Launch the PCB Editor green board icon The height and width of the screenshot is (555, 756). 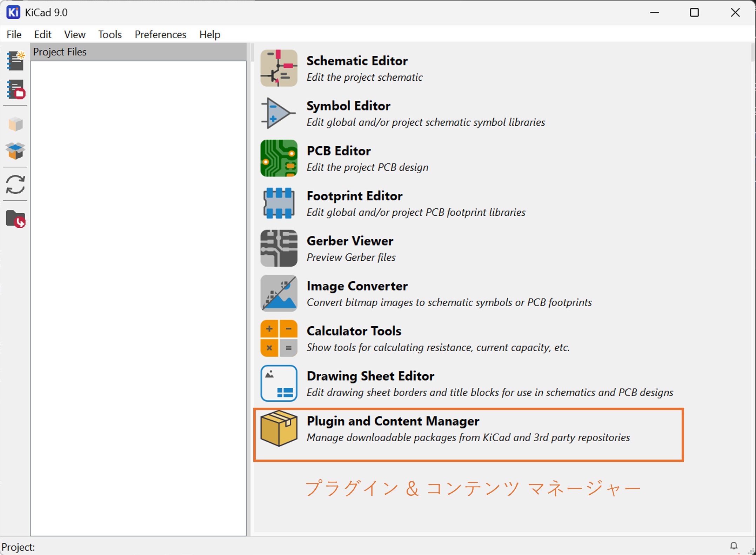[279, 158]
